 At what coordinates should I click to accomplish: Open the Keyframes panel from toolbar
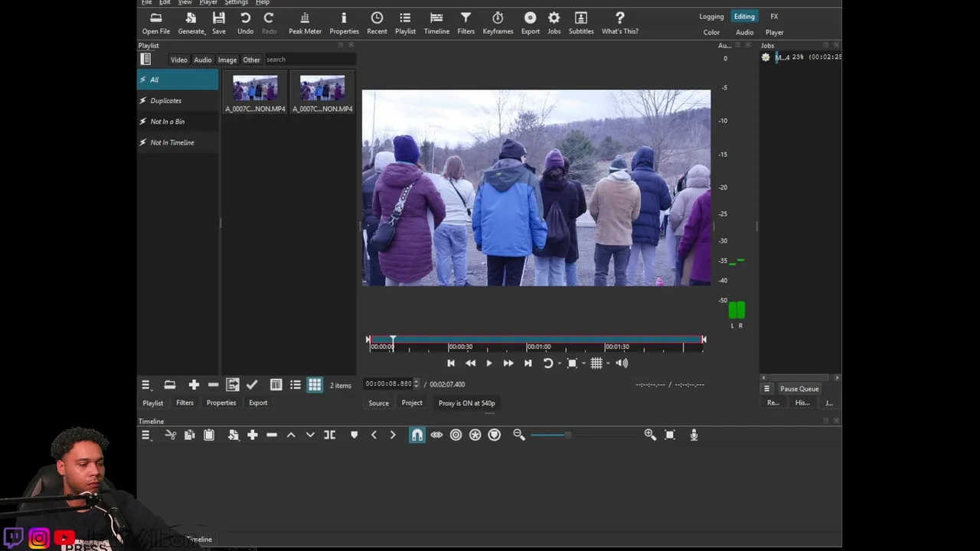[x=498, y=23]
